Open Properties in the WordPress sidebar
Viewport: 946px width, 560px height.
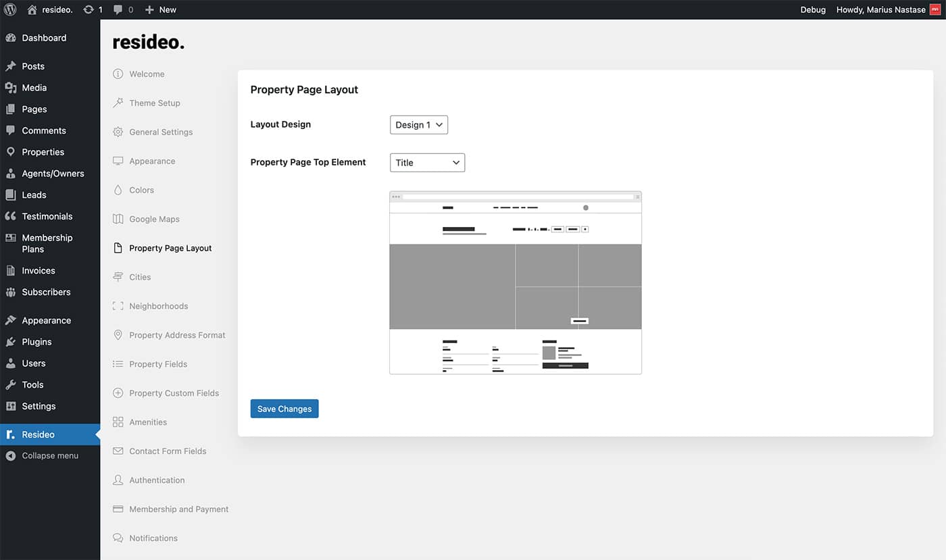click(x=43, y=152)
